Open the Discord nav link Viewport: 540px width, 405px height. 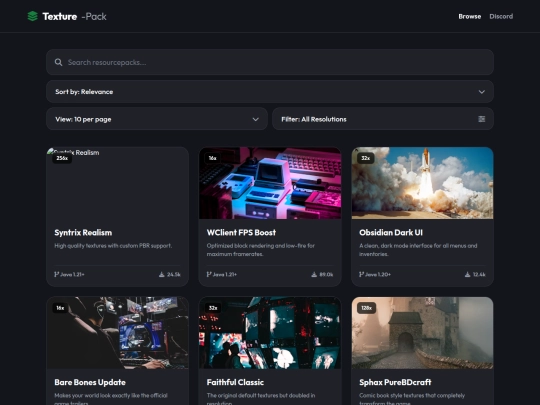click(501, 16)
